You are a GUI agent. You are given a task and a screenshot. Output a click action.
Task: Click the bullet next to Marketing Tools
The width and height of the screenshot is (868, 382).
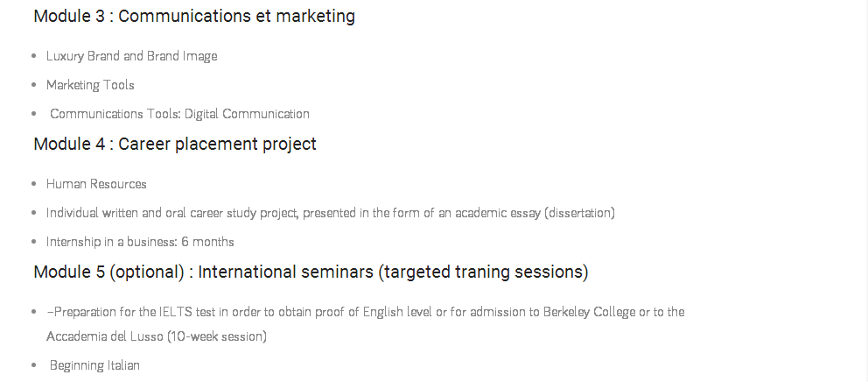point(33,85)
